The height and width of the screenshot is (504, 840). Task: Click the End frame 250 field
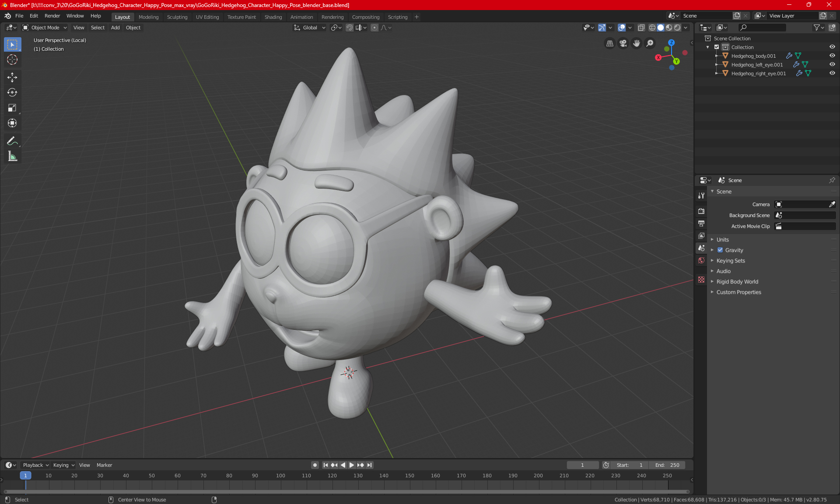[667, 465]
